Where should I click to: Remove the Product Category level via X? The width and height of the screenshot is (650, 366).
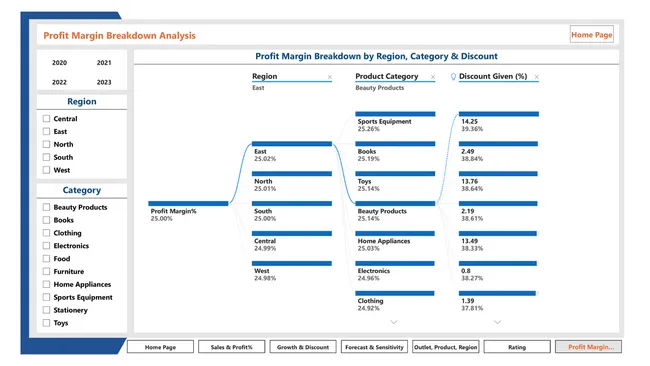433,77
